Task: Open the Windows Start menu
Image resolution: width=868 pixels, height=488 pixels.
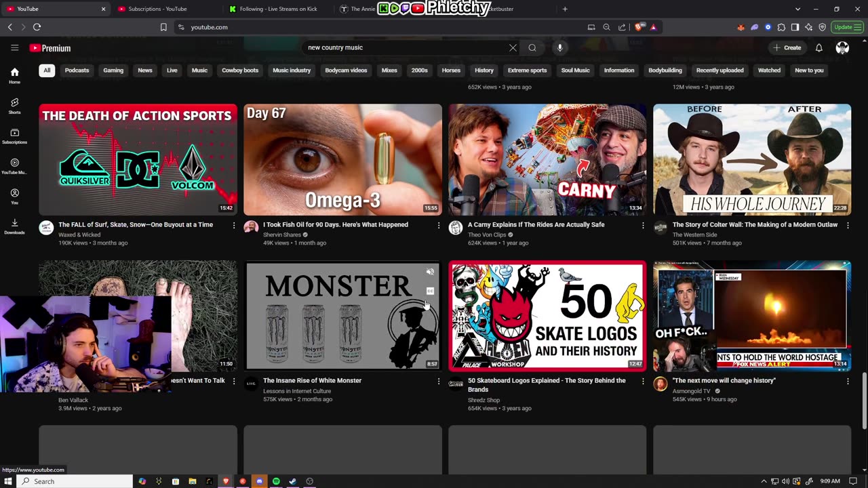Action: click(8, 481)
